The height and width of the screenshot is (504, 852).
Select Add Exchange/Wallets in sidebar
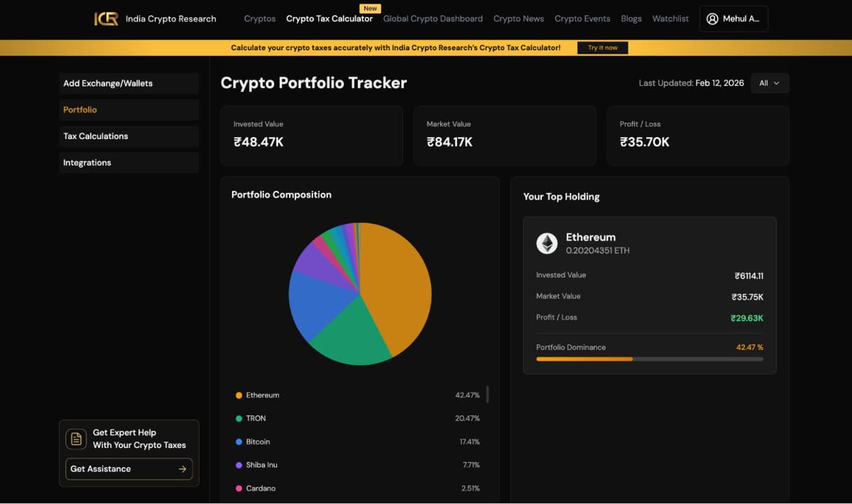click(129, 84)
